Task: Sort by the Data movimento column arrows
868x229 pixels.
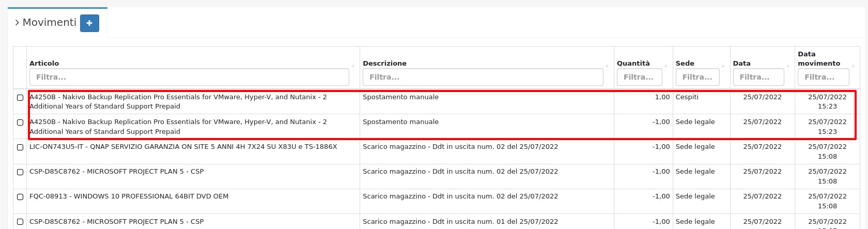Action: pos(854,66)
